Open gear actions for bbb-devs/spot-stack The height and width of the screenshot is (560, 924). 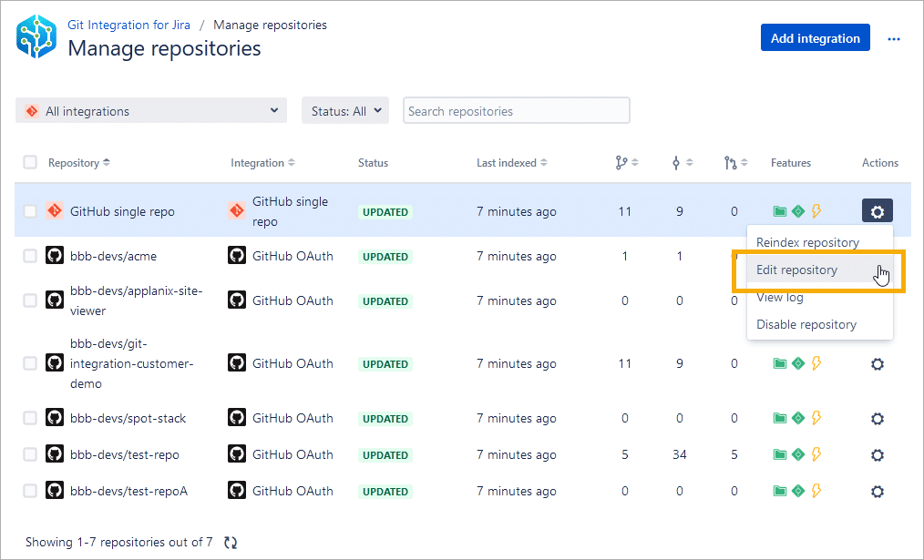pos(877,419)
